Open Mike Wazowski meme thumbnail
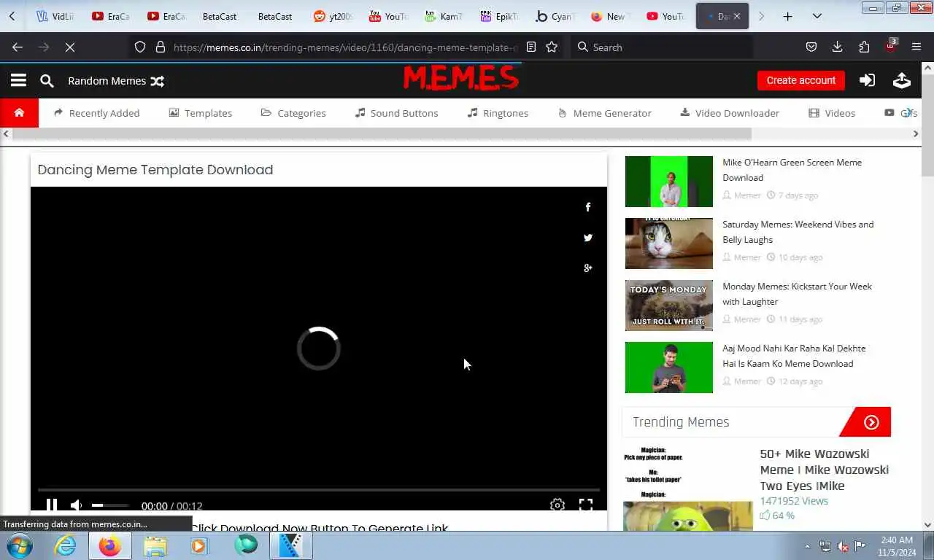The width and height of the screenshot is (934, 560). 687,489
